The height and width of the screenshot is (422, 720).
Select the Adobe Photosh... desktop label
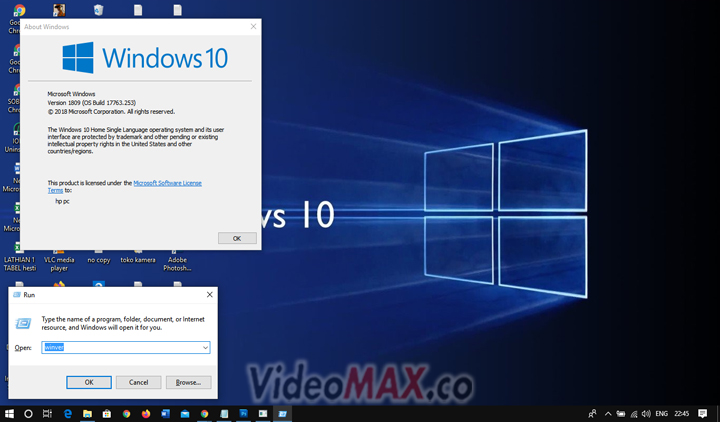tap(177, 264)
